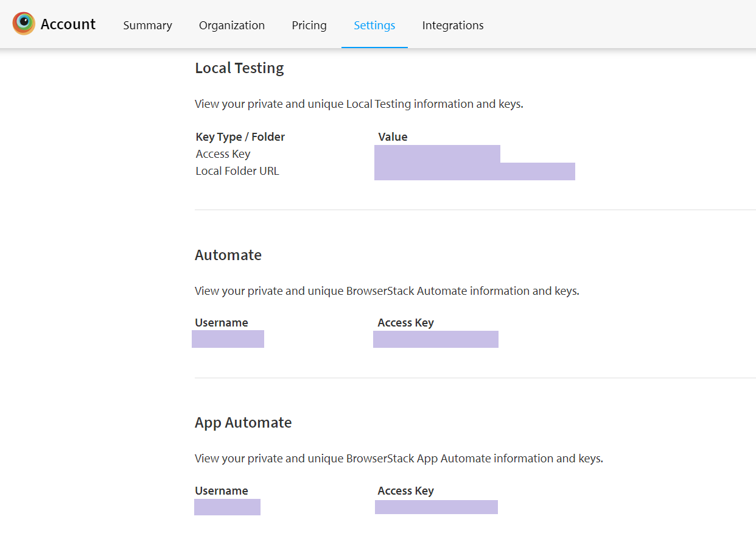Click the redacted App Automate username value
This screenshot has width=756, height=533.
[x=227, y=507]
